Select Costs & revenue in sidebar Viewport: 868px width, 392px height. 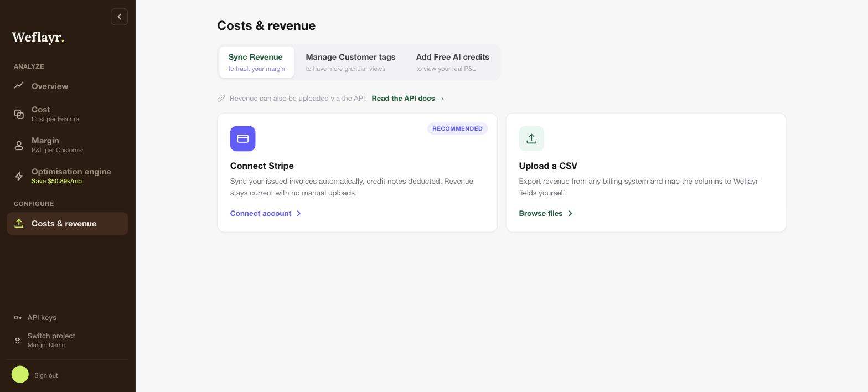point(67,224)
